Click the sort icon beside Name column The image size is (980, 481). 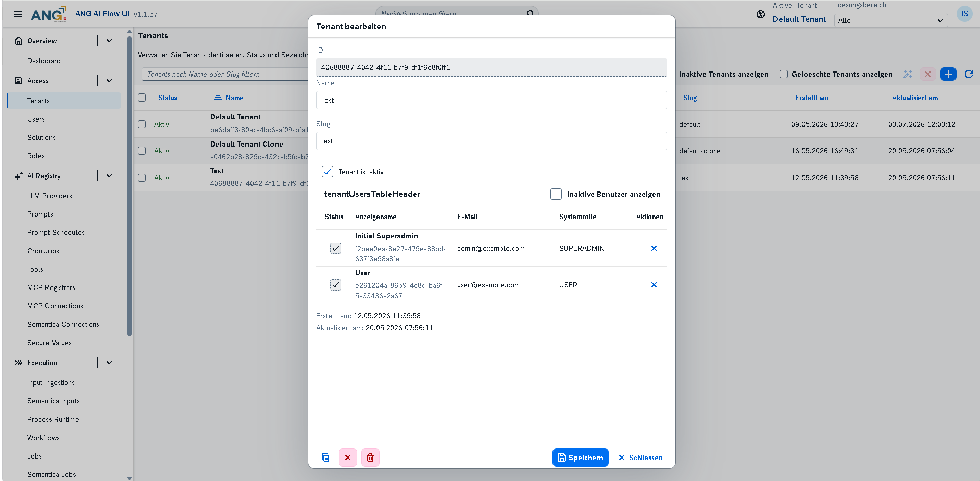[x=218, y=98]
